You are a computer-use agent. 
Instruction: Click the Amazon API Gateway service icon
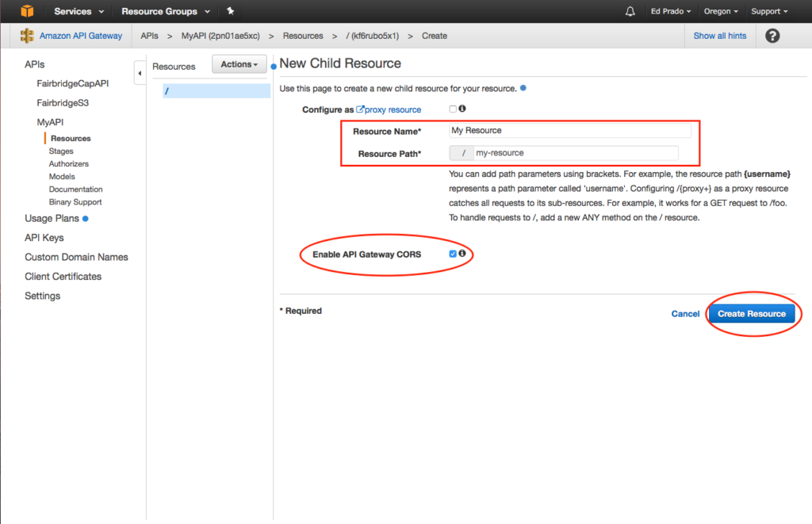[28, 36]
